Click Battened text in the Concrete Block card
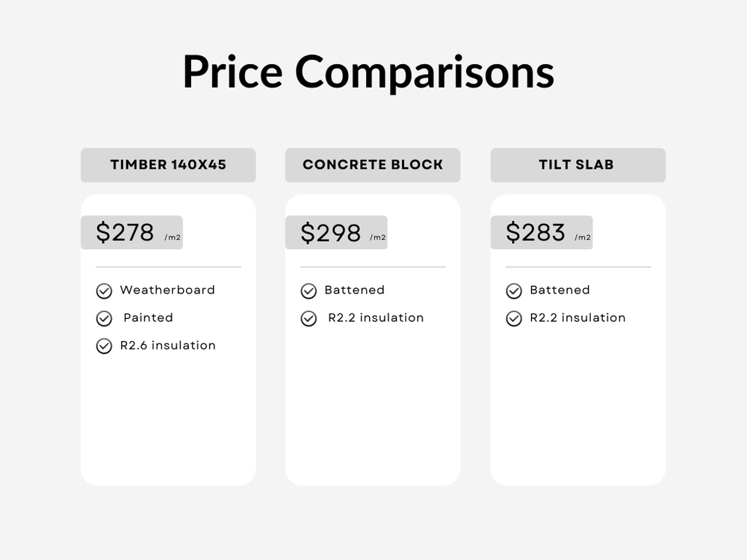This screenshot has width=747, height=560. (x=354, y=290)
